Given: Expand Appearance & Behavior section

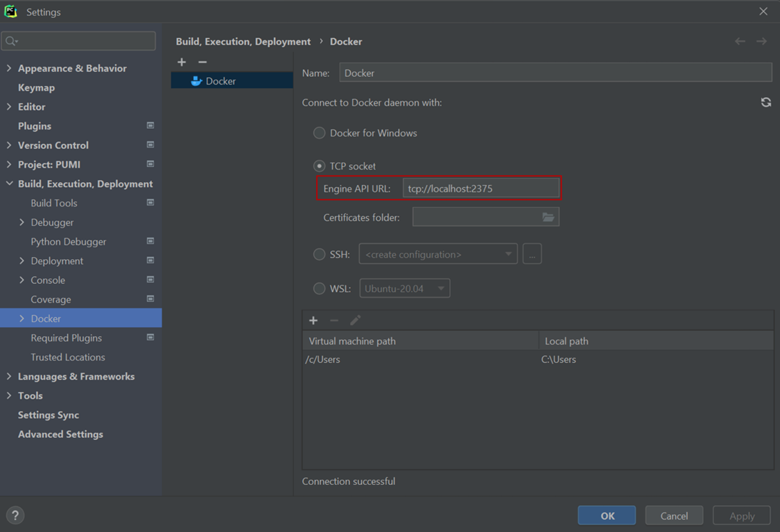Looking at the screenshot, I should [x=9, y=68].
